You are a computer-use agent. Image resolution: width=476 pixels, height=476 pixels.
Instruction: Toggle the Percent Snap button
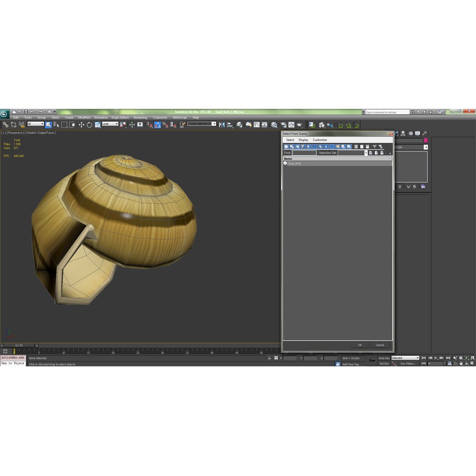[165, 124]
